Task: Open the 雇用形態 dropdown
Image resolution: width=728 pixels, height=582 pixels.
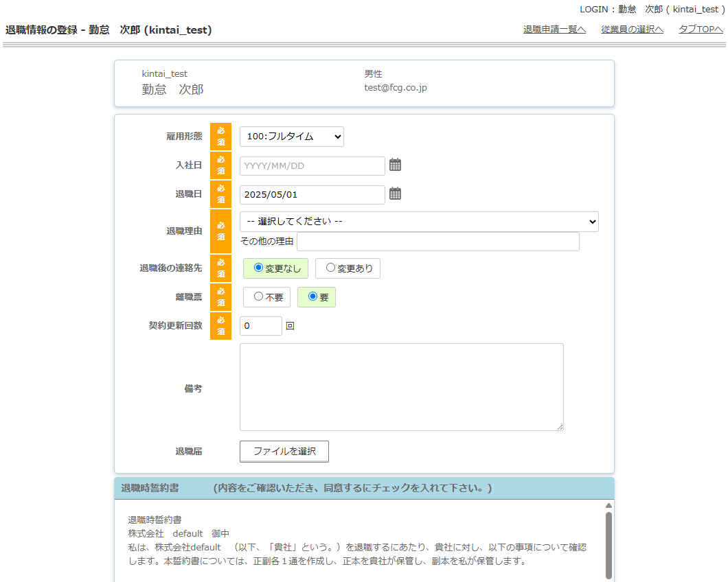Action: coord(291,137)
